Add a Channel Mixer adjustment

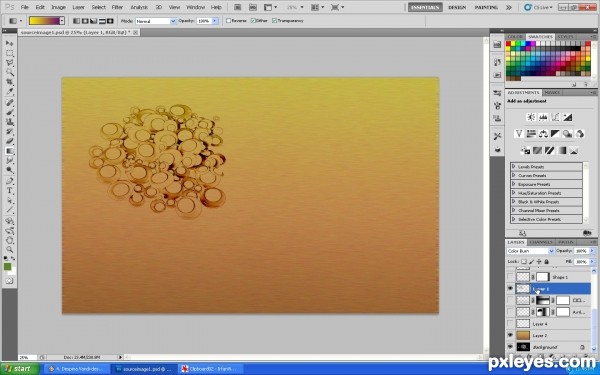[x=579, y=134]
